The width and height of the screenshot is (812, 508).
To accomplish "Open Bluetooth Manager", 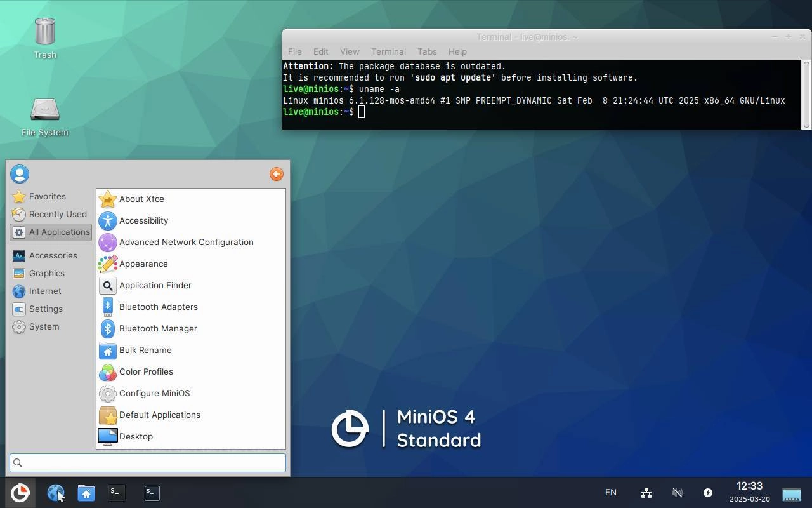I will (x=191, y=328).
